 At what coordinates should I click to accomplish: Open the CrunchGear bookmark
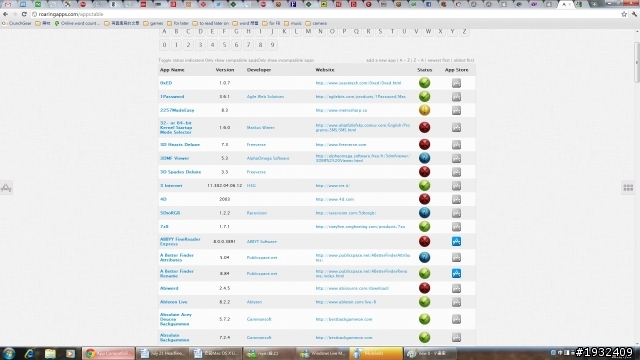[x=17, y=23]
